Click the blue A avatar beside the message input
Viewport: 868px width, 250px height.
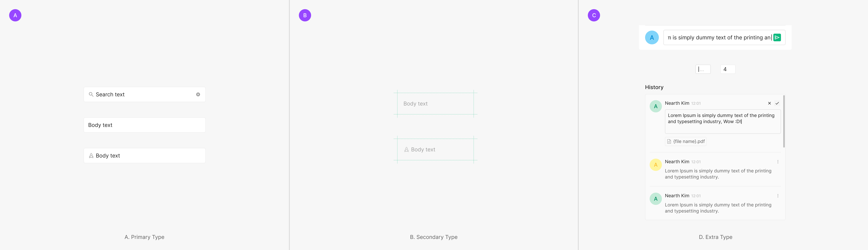pyautogui.click(x=652, y=37)
